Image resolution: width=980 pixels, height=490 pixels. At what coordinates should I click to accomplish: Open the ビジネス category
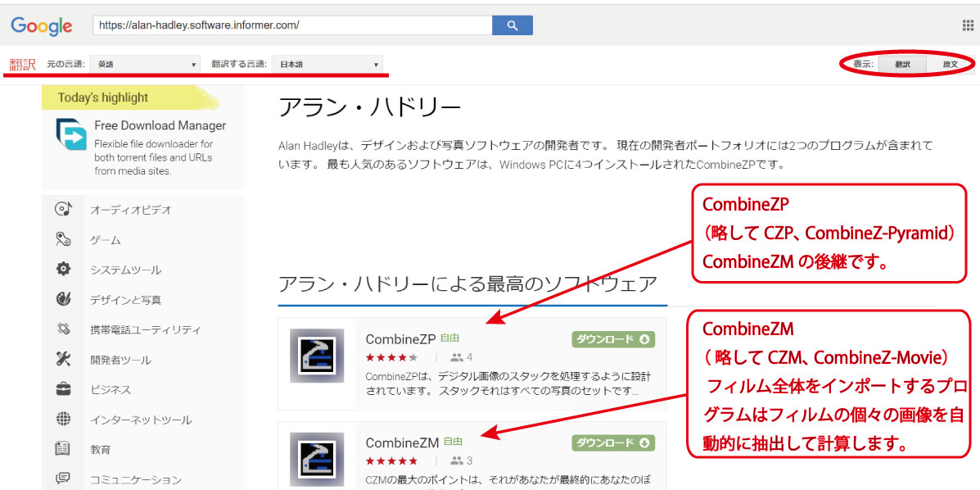pyautogui.click(x=111, y=390)
